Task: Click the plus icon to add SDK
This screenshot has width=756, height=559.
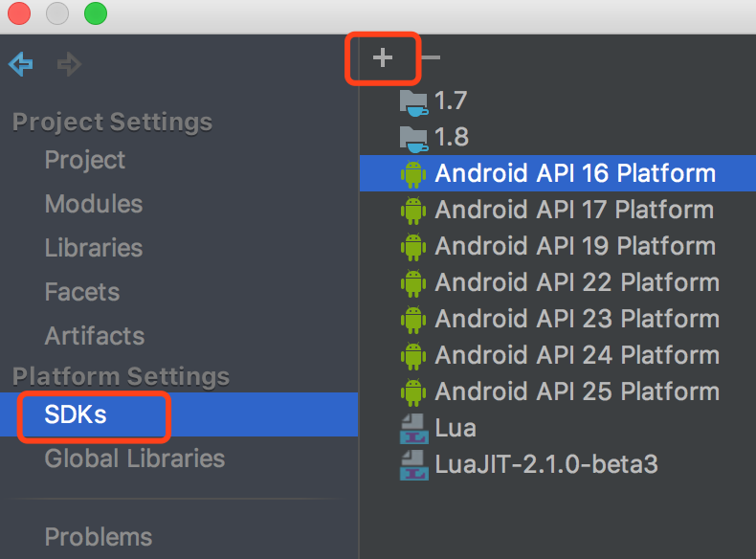Action: click(383, 58)
